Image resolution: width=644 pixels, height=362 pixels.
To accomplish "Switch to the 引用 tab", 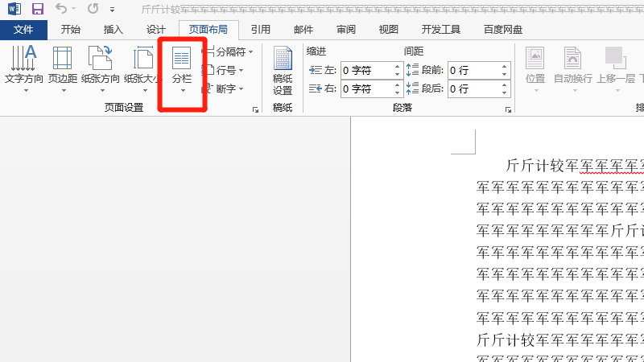I will pos(260,30).
